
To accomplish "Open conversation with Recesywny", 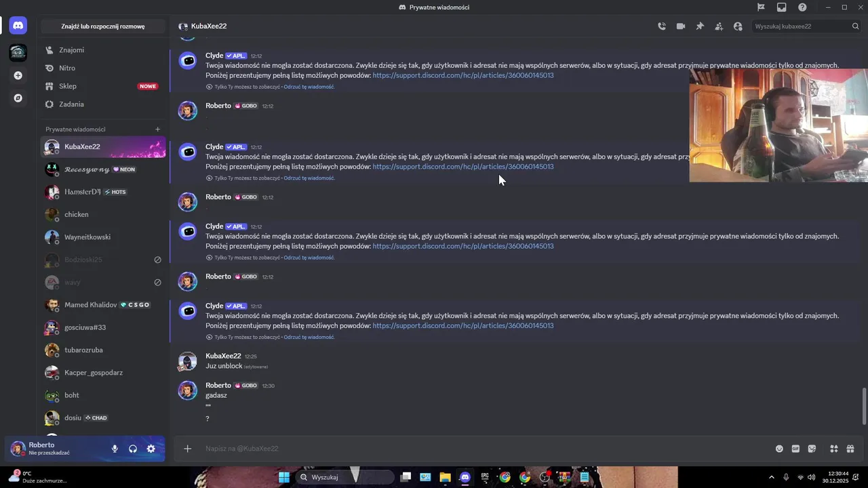I will click(x=103, y=169).
